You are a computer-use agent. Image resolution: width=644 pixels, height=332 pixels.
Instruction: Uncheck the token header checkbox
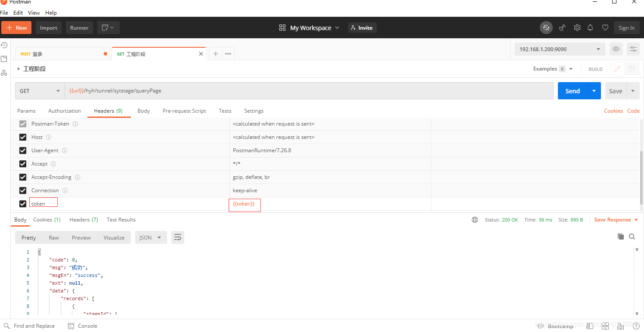click(x=23, y=204)
